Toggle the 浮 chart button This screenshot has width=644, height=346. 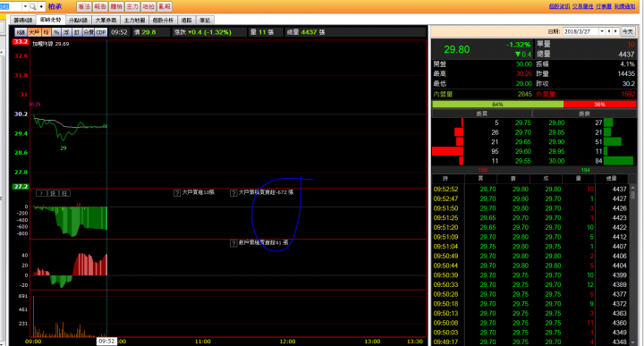point(66,32)
